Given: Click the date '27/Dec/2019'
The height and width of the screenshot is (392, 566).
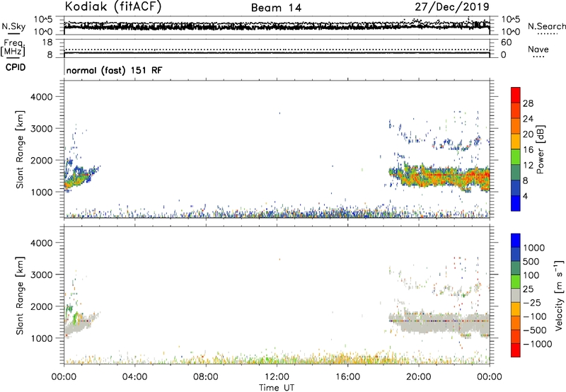Looking at the screenshot, I should point(452,7).
